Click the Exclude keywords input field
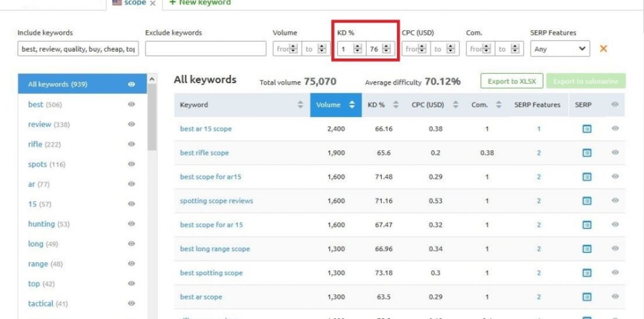Viewport: 644px width, 319px height. [205, 49]
